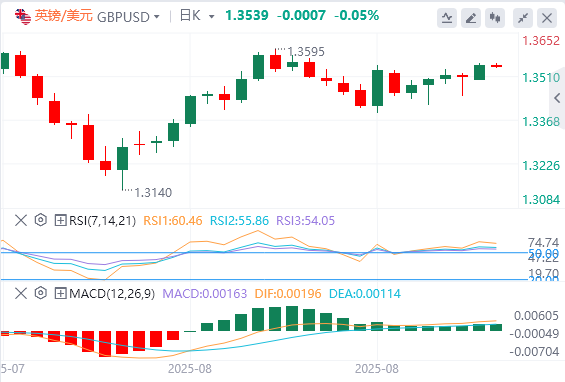Viewport: 565px width, 382px height.
Task: Click the RSI(7,14,21) label
Action: [x=102, y=221]
